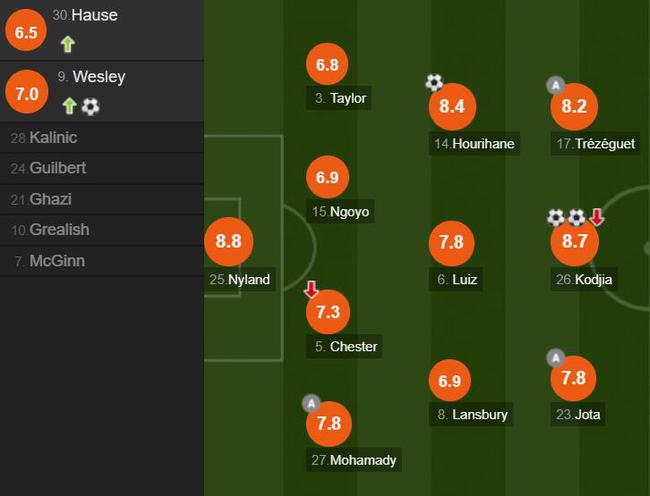This screenshot has width=650, height=496.
Task: Click the assist icon above Trézéguet
Action: click(x=556, y=86)
